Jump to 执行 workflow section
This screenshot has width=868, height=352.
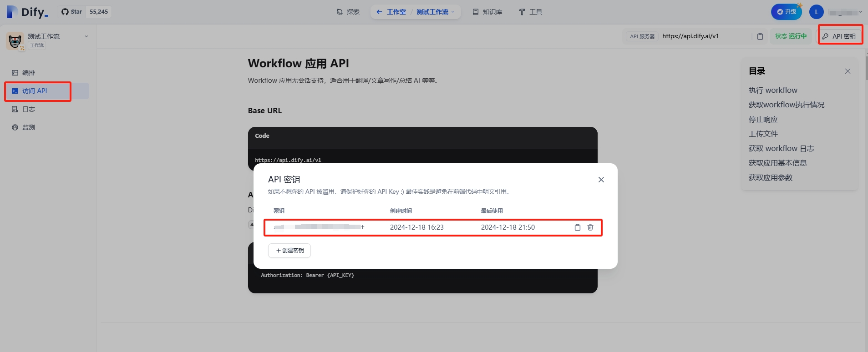773,90
